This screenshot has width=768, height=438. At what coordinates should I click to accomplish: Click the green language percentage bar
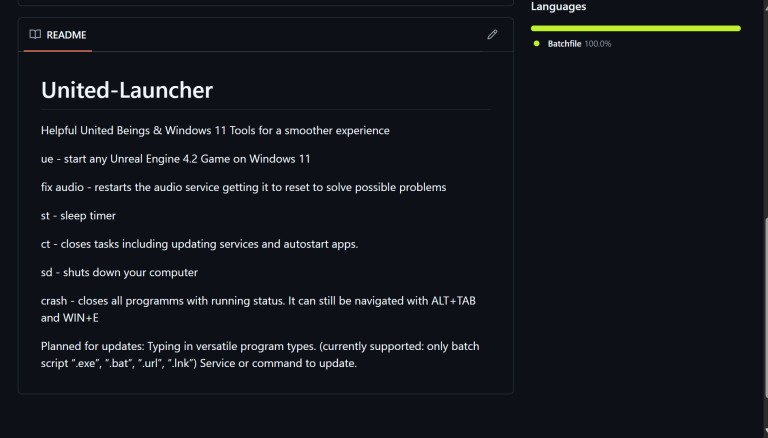pyautogui.click(x=636, y=28)
